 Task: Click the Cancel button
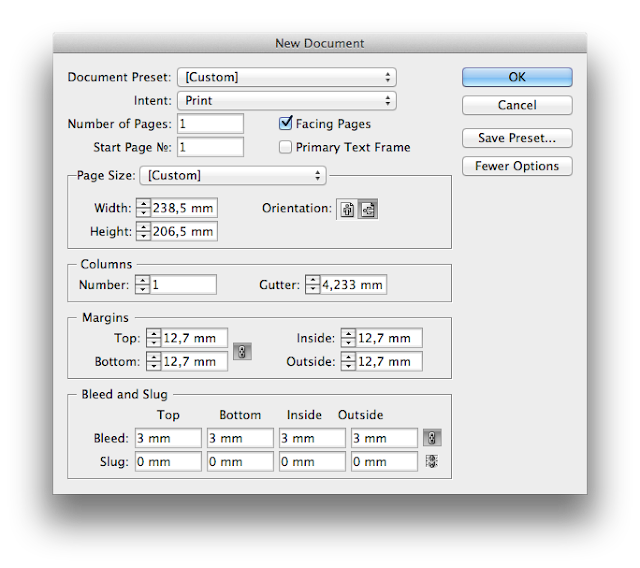[x=517, y=105]
